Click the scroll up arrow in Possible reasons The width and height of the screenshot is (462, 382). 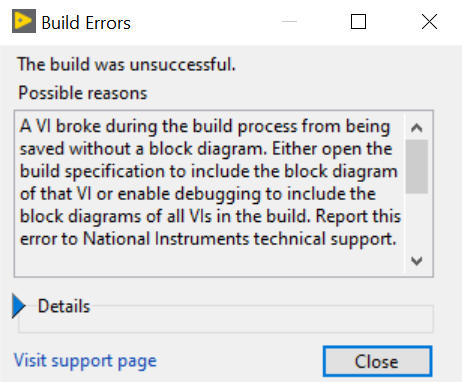click(x=417, y=128)
